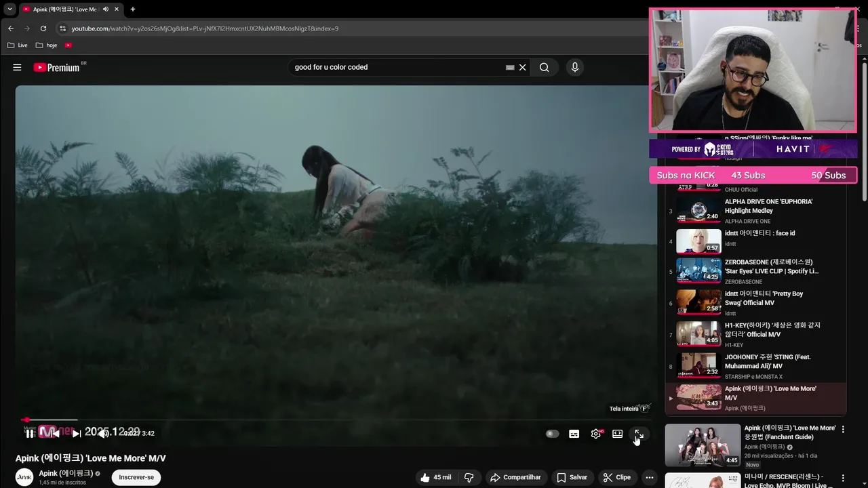868x488 pixels.
Task: Play ZEROBASEONE 'Star Eyes' LIVE CLIP item
Action: [x=755, y=271]
